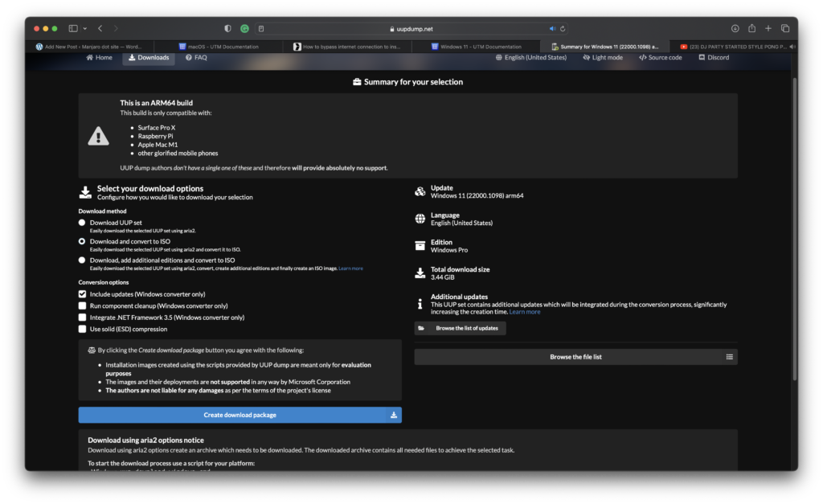Click the Update cubes icon

coord(420,191)
